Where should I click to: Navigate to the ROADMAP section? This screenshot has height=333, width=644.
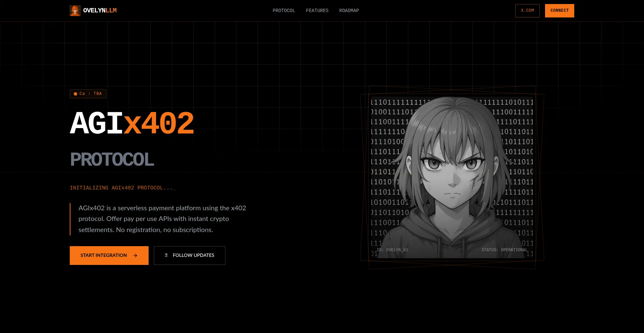349,11
